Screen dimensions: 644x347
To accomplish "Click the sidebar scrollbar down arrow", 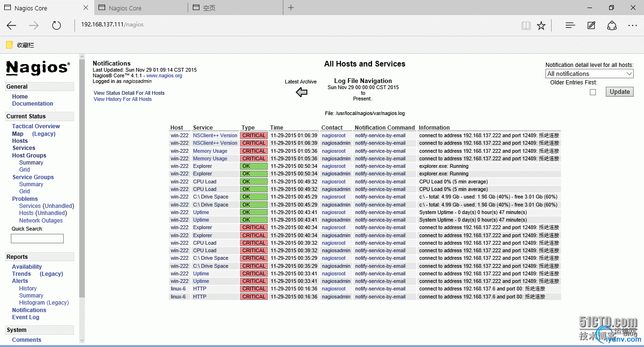I will click(82, 340).
